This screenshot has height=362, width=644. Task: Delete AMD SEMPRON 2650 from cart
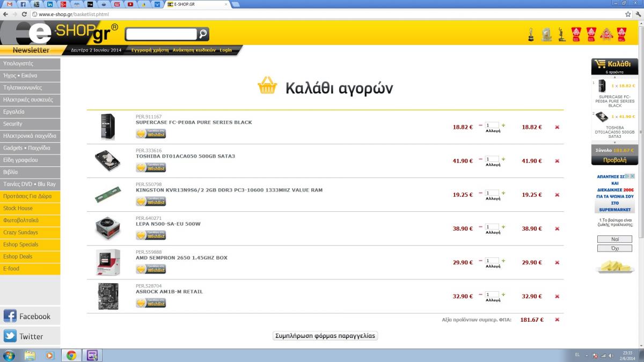point(557,262)
